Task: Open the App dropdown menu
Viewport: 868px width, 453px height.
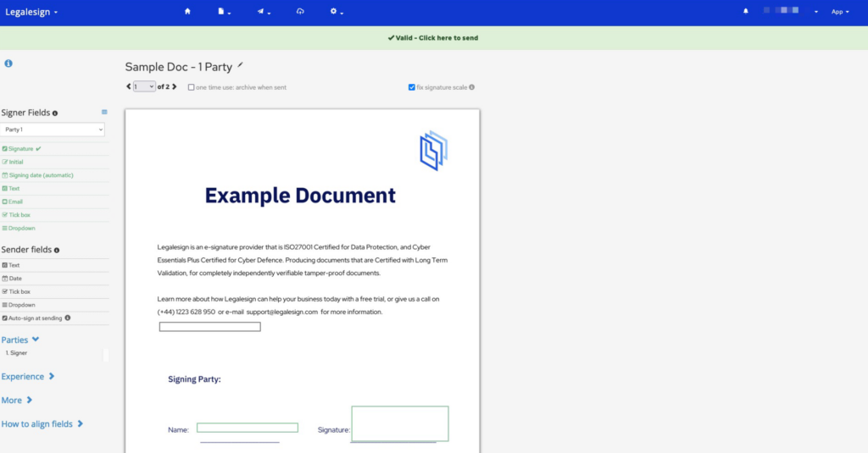Action: pos(840,12)
